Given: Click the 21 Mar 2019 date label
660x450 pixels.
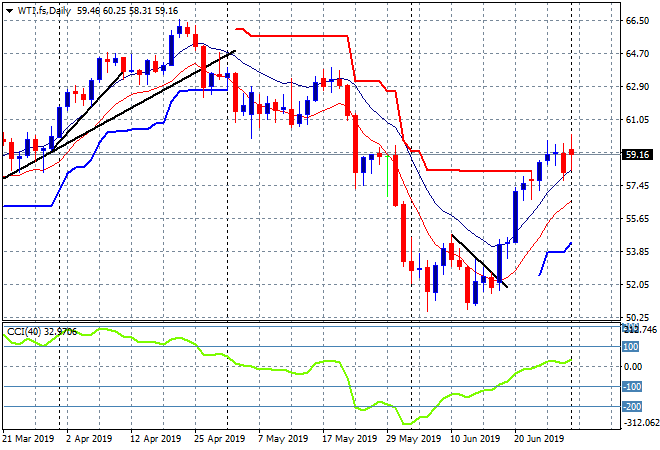Looking at the screenshot, I should 28,439.
